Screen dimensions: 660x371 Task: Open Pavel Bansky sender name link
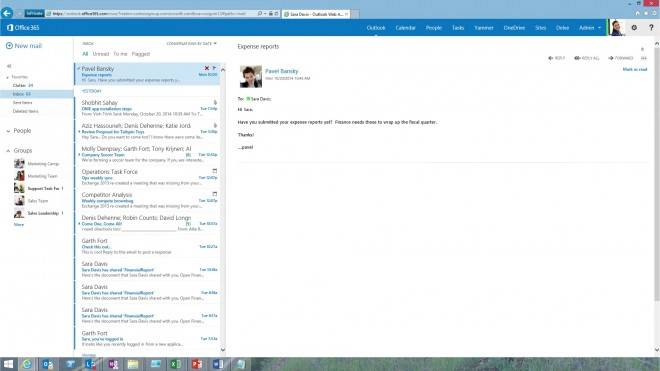[x=282, y=71]
